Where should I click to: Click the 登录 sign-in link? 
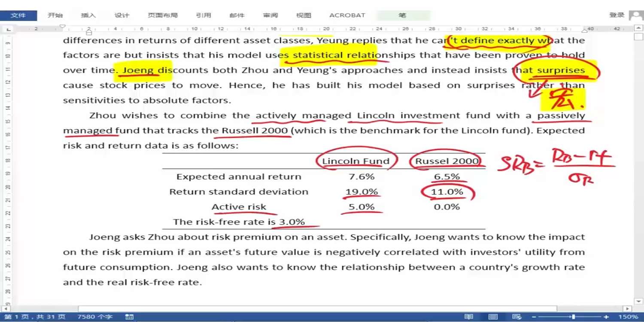pyautogui.click(x=617, y=15)
